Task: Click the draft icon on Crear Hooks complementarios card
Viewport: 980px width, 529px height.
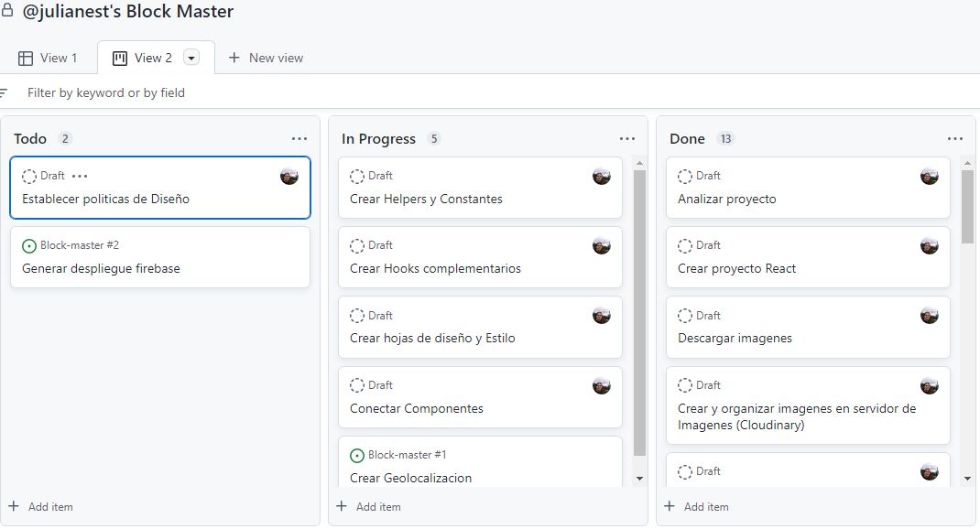Action: click(354, 245)
